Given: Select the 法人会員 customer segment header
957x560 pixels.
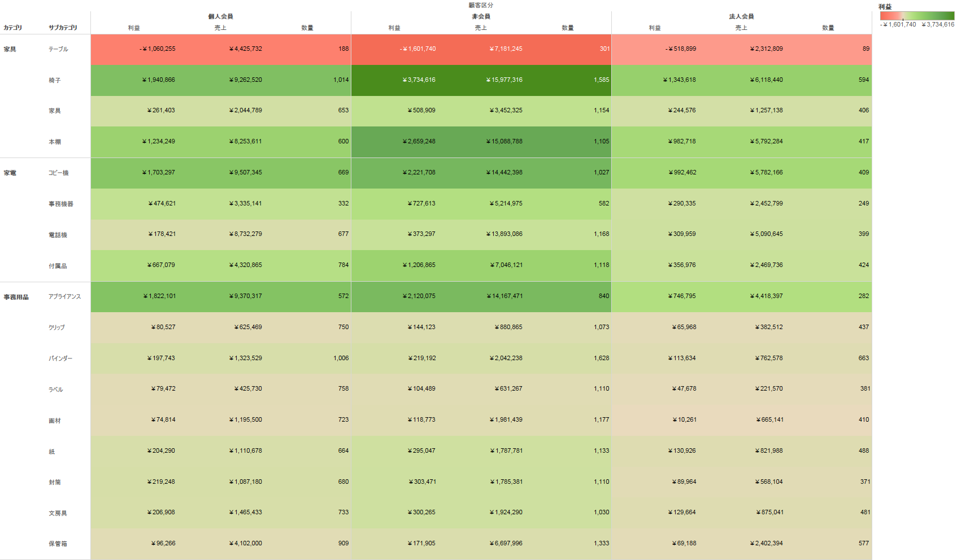Looking at the screenshot, I should pos(741,16).
